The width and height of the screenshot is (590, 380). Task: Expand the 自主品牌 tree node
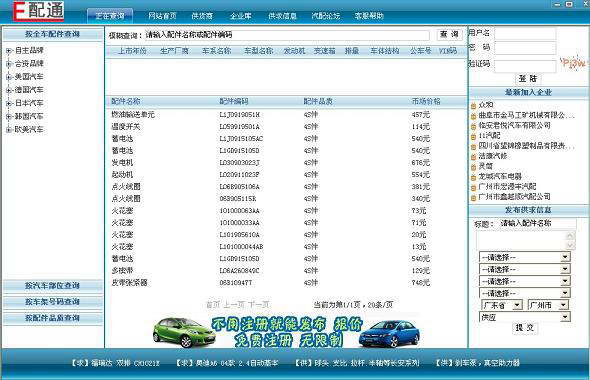[9, 51]
